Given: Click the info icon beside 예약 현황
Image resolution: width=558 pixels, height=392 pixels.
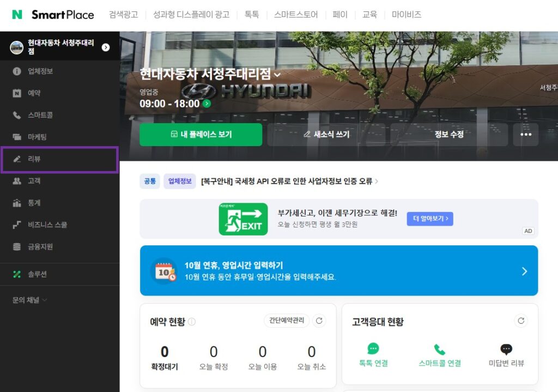Looking at the screenshot, I should click(x=192, y=322).
